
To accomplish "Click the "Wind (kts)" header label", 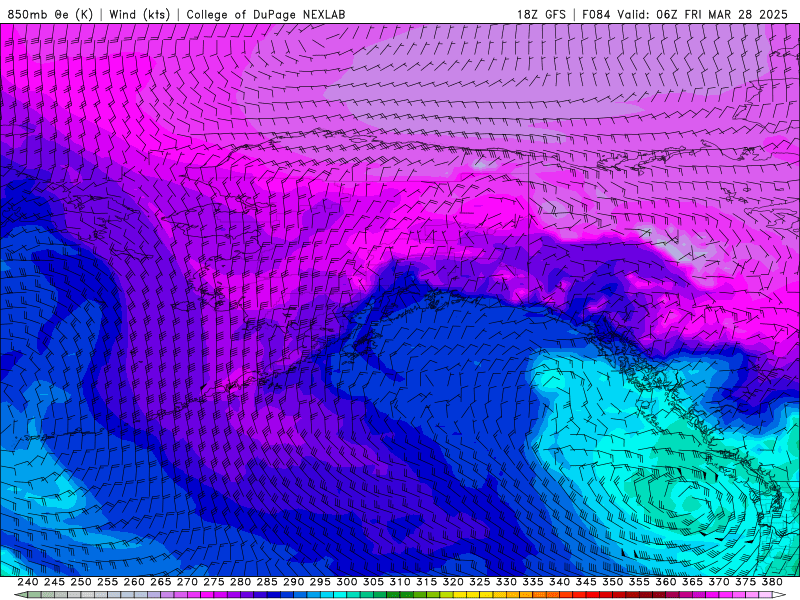I will (139, 15).
